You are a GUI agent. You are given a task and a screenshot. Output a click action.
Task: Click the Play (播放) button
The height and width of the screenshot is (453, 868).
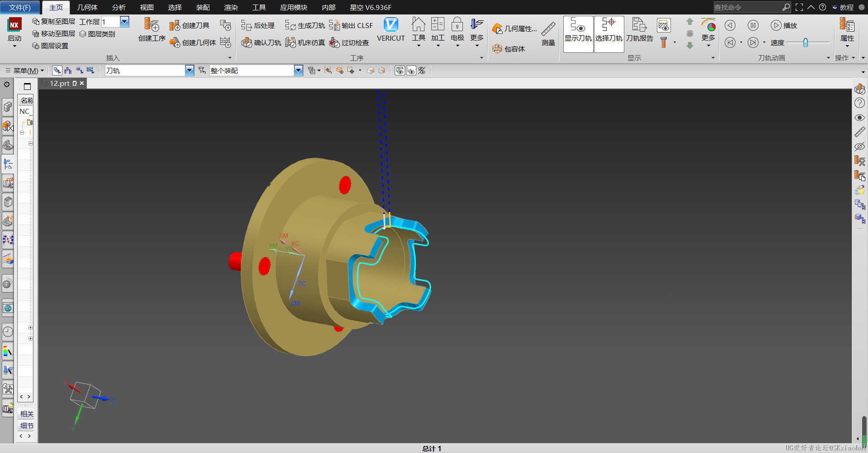pyautogui.click(x=784, y=25)
